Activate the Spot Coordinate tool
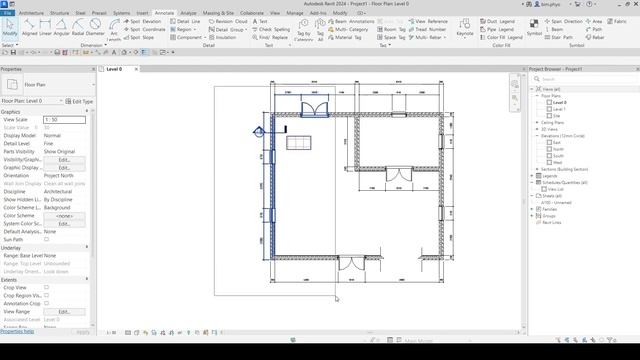This screenshot has height=360, width=640. point(144,29)
